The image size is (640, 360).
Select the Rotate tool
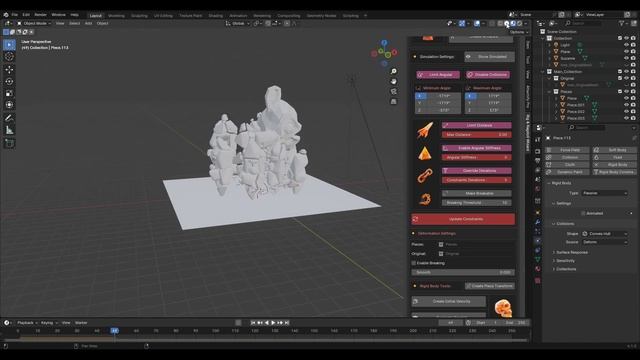[9, 81]
